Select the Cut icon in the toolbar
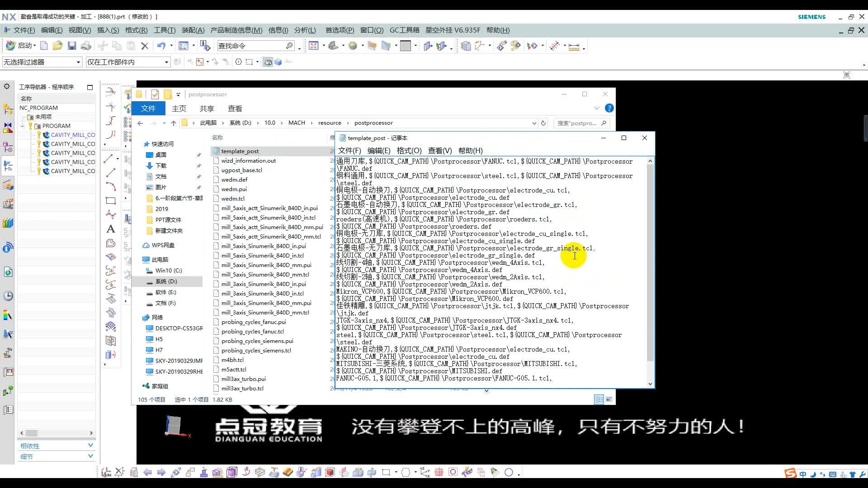 (103, 45)
